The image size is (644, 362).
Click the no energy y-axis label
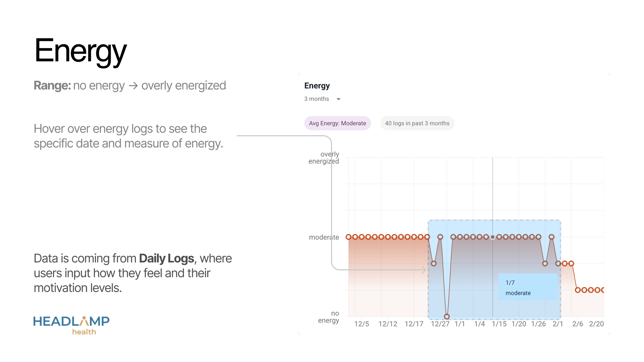(x=328, y=317)
